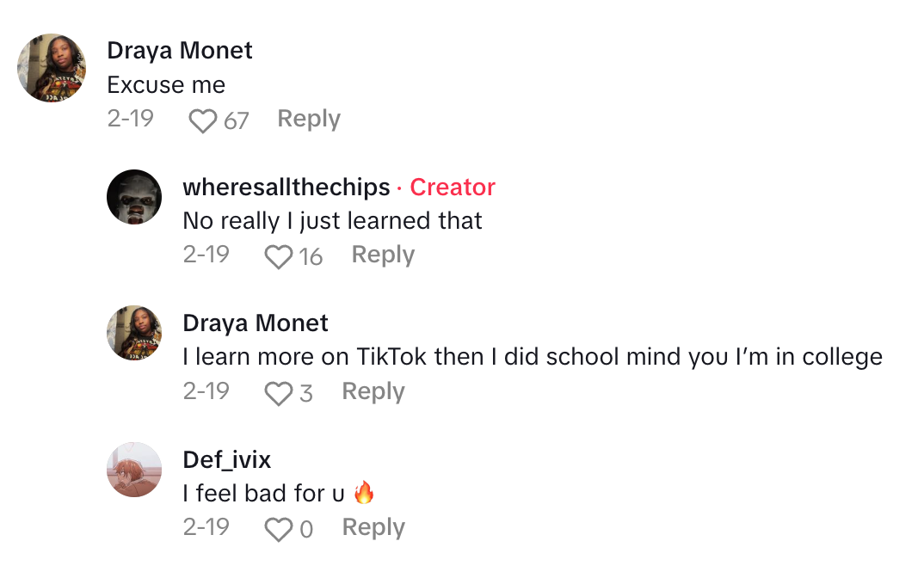Click the 16 likes count

coord(311,256)
